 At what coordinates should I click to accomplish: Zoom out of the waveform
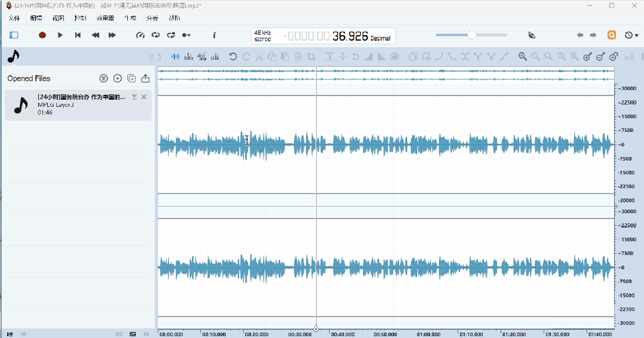click(535, 57)
